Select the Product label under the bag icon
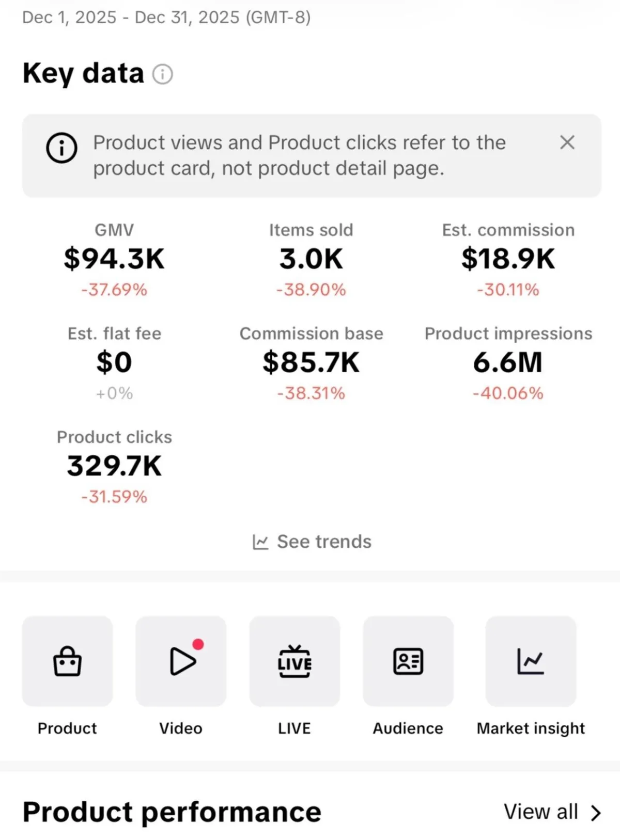 click(67, 728)
